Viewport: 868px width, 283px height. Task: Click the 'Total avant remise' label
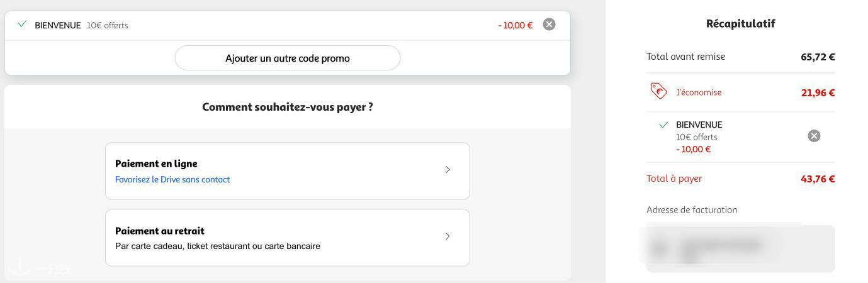(685, 57)
